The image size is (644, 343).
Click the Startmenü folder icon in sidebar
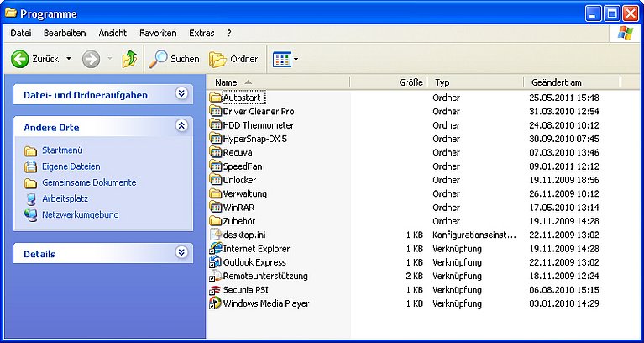(30, 151)
